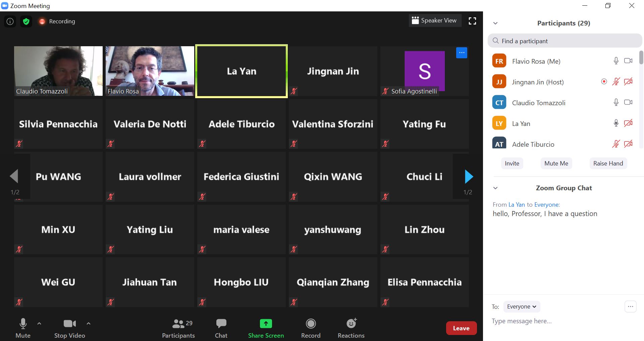The width and height of the screenshot is (644, 341).
Task: Collapse the Zoom Group Chat section
Action: point(495,188)
